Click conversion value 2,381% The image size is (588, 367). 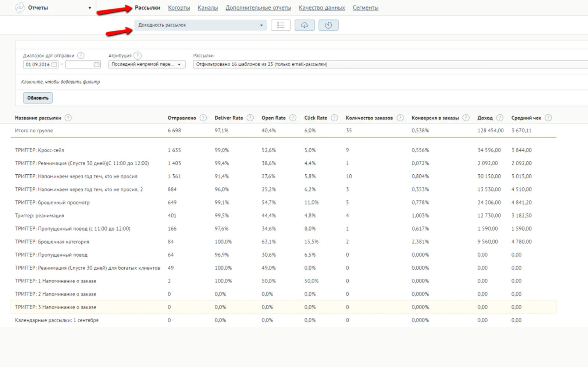tap(420, 242)
